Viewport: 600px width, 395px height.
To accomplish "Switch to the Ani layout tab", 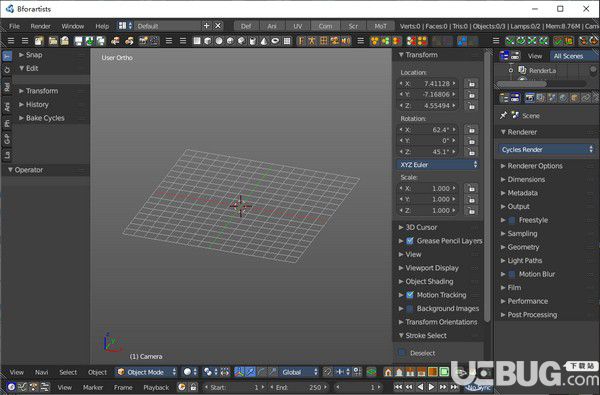I will pos(272,26).
